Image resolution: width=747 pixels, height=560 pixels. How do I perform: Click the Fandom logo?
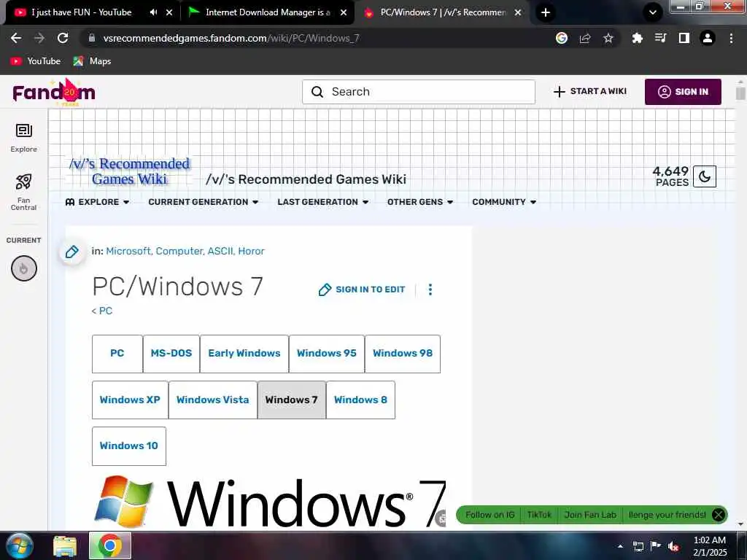click(54, 93)
